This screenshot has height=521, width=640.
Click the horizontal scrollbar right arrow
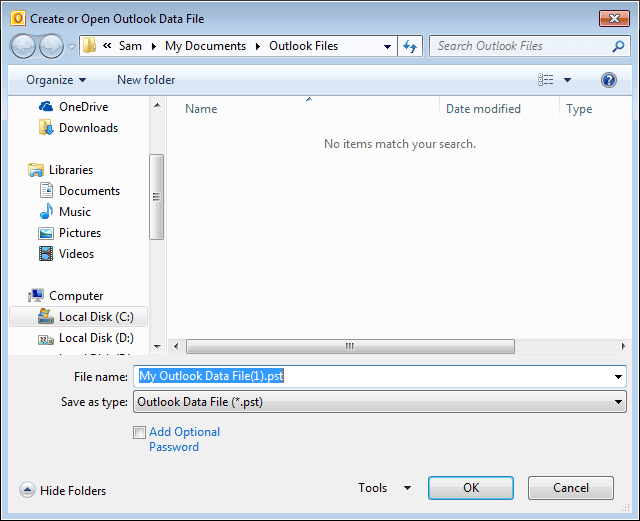(623, 347)
